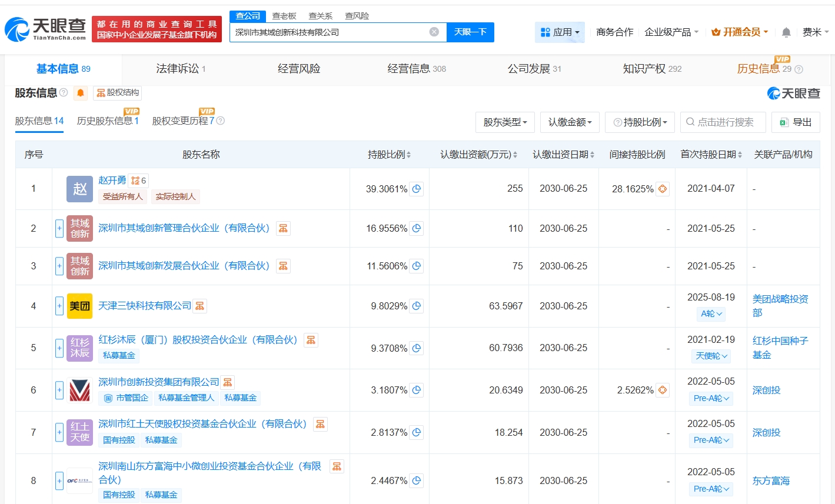Viewport: 835px width, 504px height.
Task: Click the orange bell alert icon beside 股东信息
Action: (81, 93)
